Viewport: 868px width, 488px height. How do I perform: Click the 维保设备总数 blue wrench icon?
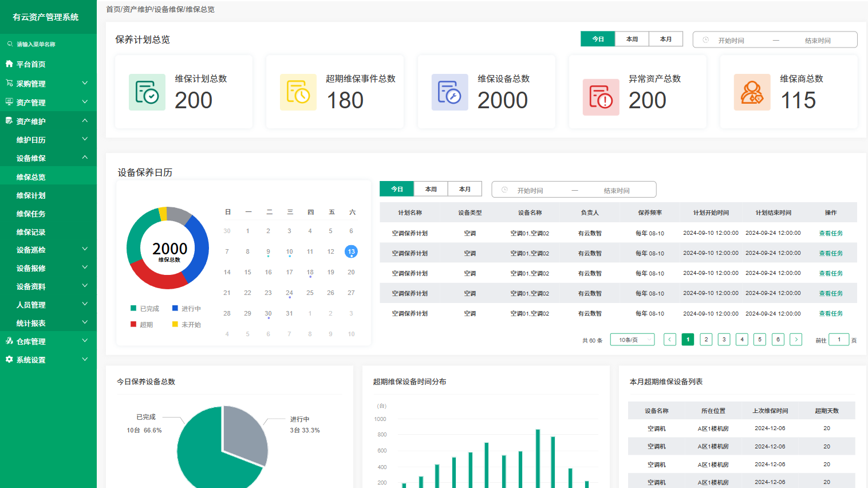point(449,92)
